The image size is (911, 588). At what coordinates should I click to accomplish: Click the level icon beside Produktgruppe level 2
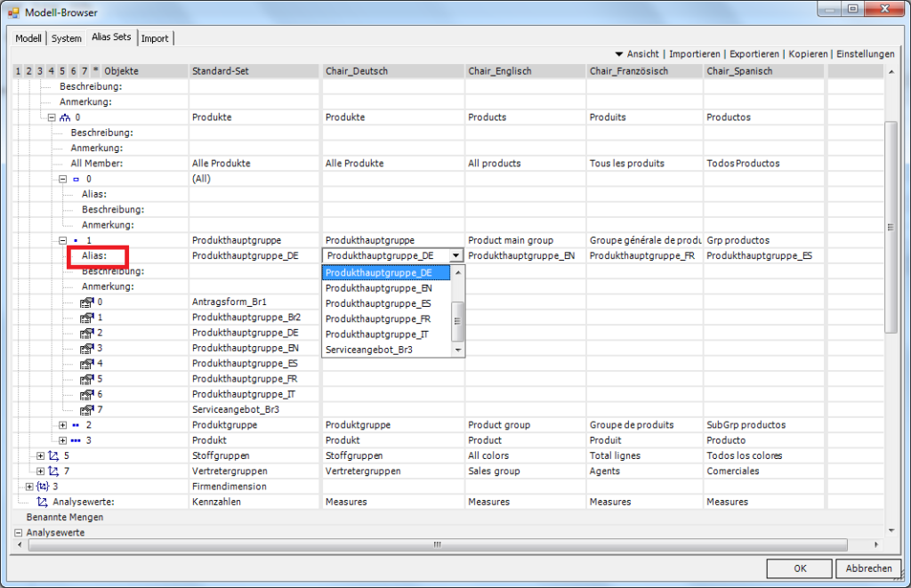click(76, 425)
